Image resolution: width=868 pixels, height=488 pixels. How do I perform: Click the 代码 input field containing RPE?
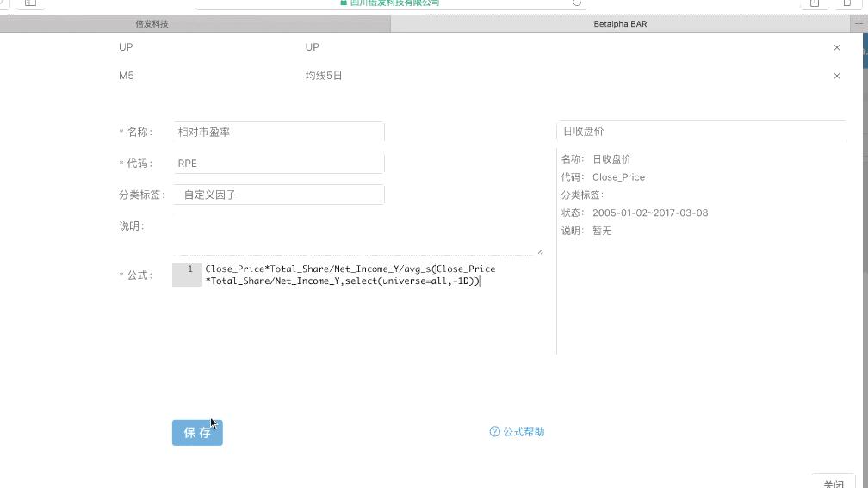(x=278, y=164)
